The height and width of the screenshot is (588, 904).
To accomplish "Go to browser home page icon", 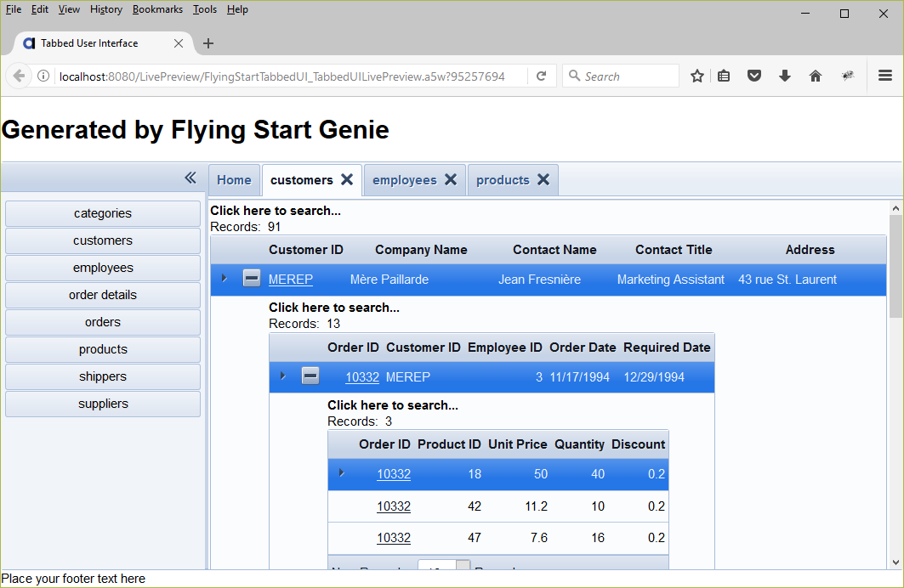I will pos(816,76).
